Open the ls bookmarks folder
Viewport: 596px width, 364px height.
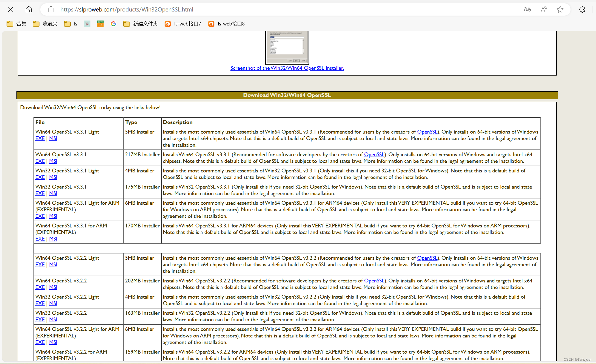point(71,24)
